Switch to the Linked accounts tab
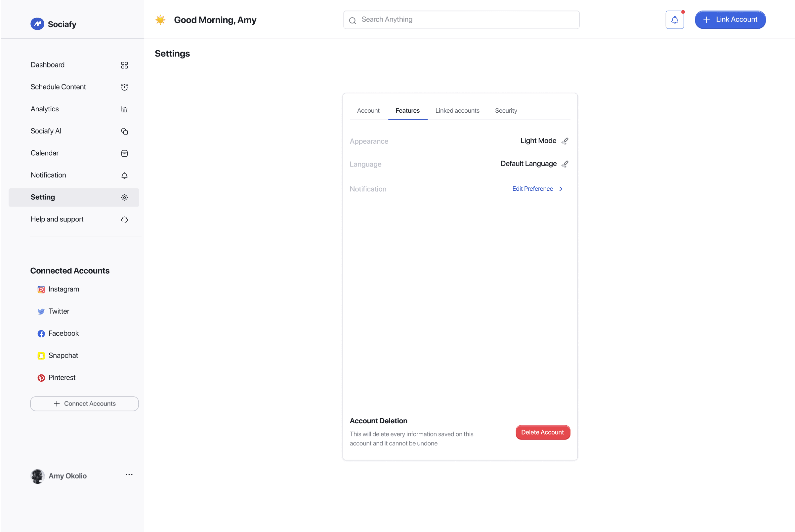Screen dimensions: 795x532 point(457,111)
